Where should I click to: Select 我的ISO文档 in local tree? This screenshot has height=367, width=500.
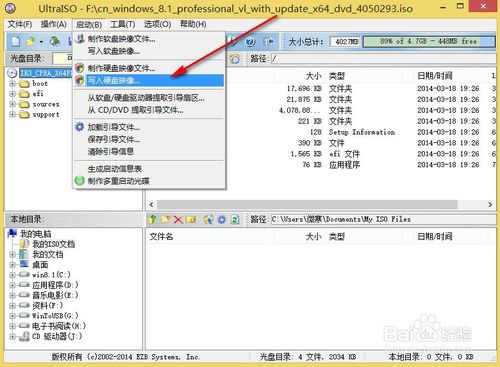coord(54,244)
